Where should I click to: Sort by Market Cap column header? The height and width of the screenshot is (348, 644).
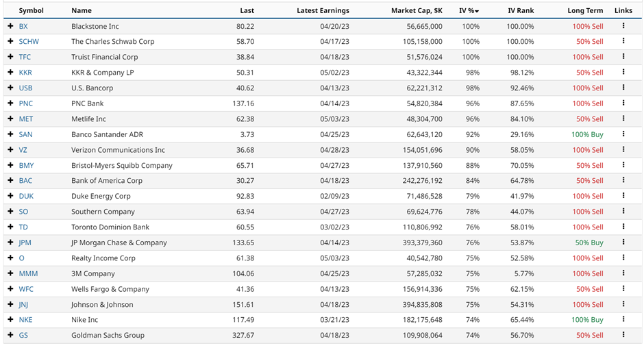coord(417,10)
